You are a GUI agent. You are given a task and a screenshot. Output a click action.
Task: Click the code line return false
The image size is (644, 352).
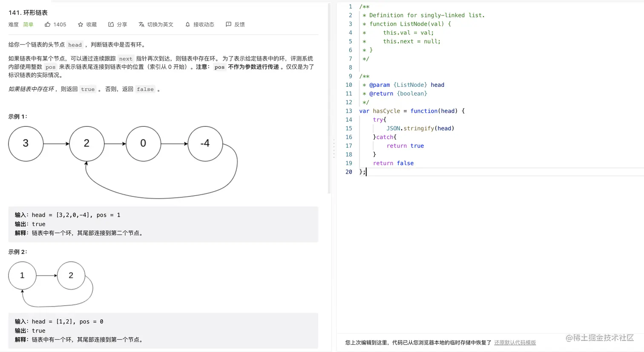393,163
